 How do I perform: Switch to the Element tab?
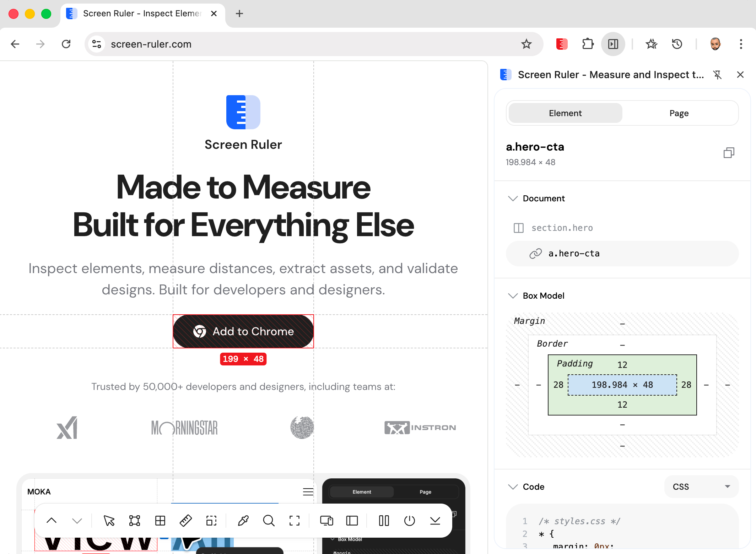(565, 113)
